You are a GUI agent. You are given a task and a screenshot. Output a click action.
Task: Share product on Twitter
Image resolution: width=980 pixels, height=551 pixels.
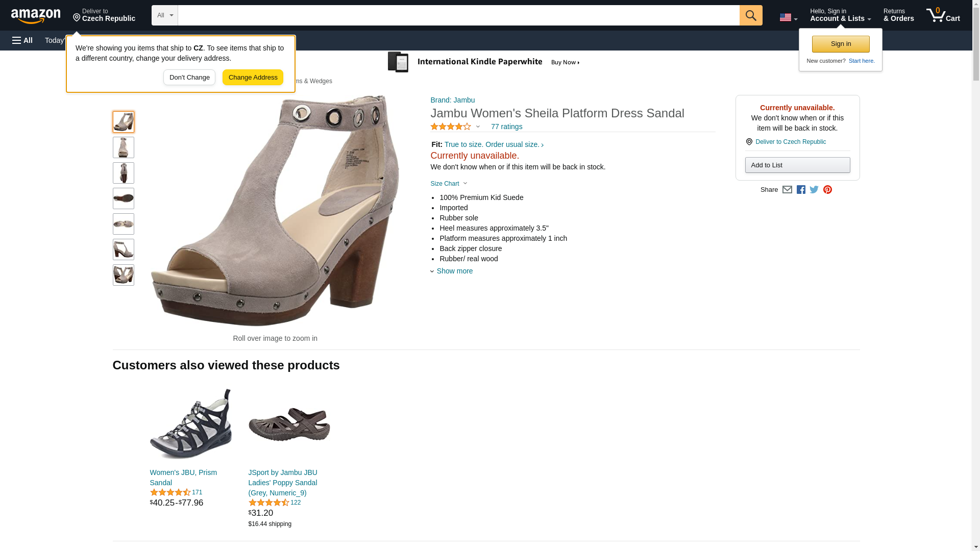[814, 190]
